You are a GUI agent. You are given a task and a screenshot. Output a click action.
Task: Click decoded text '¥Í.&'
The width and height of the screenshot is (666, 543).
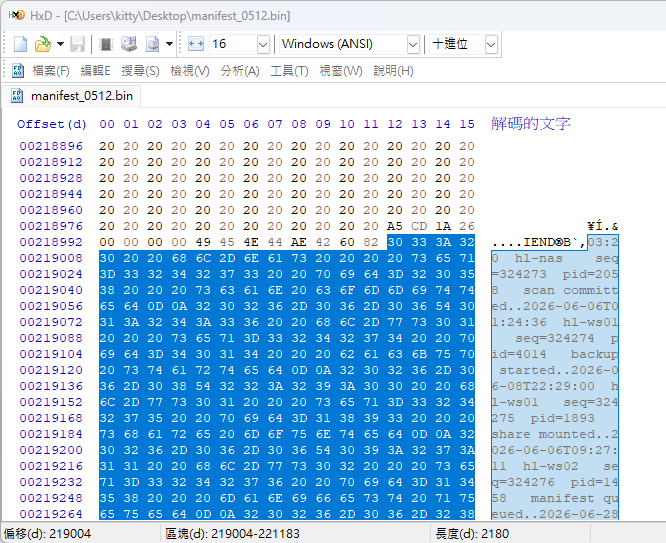pyautogui.click(x=603, y=226)
